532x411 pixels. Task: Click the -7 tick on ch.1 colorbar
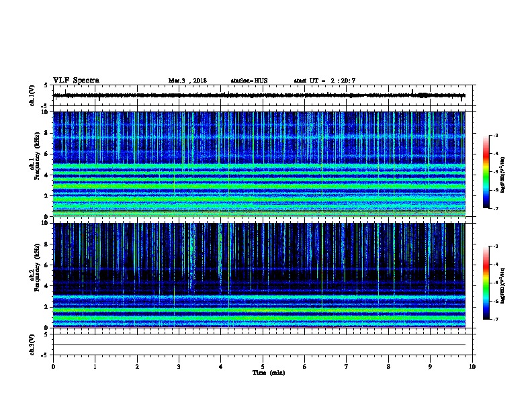(495, 208)
